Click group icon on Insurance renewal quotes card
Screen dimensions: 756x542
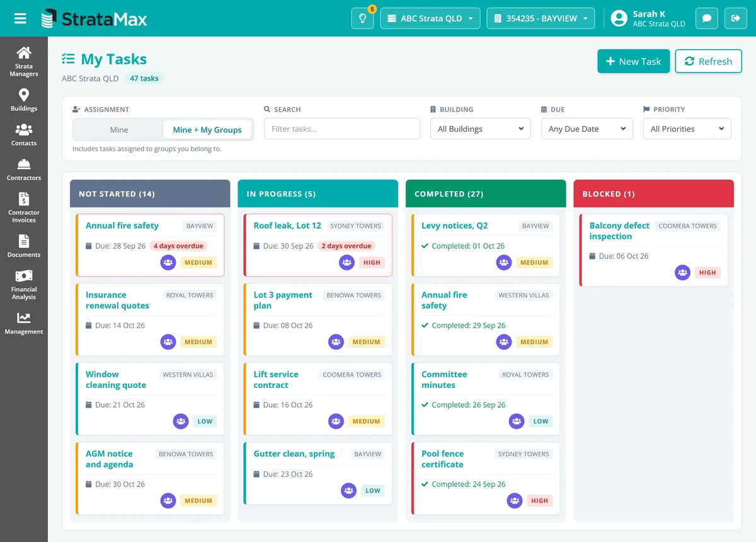(x=168, y=342)
